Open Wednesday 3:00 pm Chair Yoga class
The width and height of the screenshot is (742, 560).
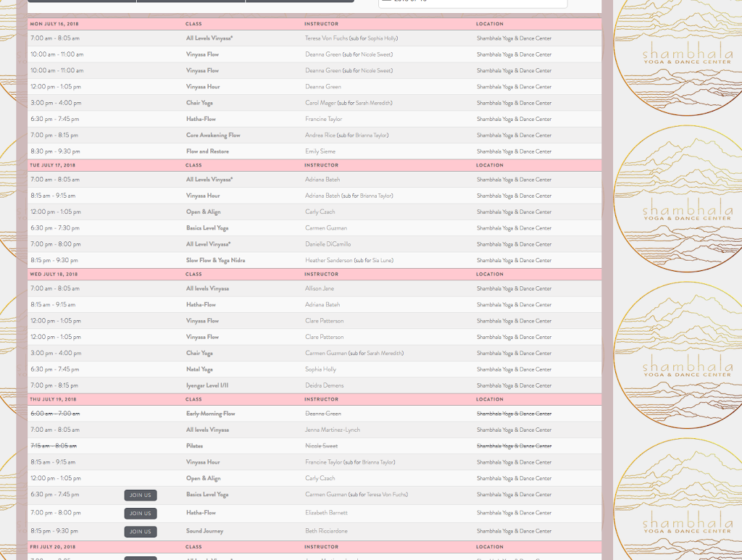pos(199,354)
